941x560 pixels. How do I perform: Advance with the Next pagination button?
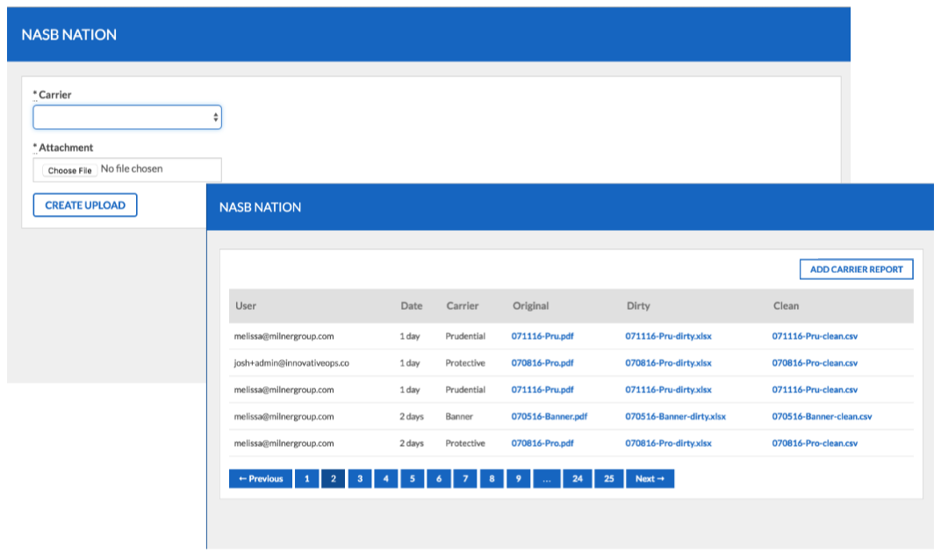click(650, 478)
